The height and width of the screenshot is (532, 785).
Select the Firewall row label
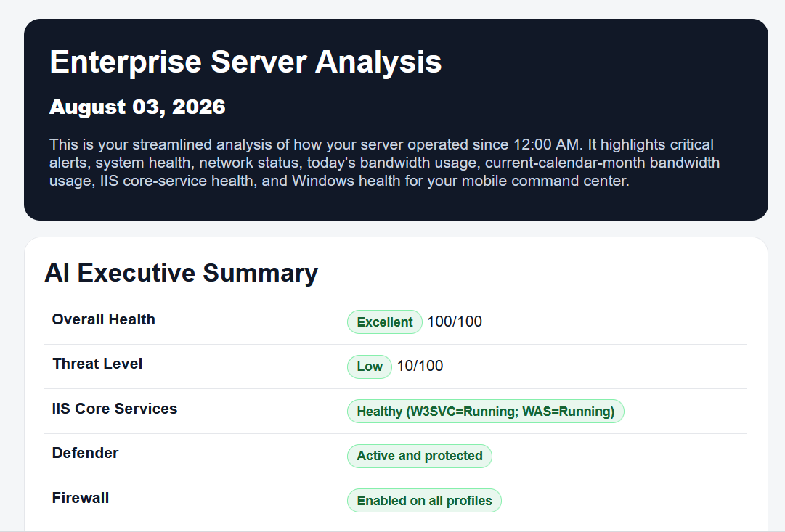click(x=81, y=498)
